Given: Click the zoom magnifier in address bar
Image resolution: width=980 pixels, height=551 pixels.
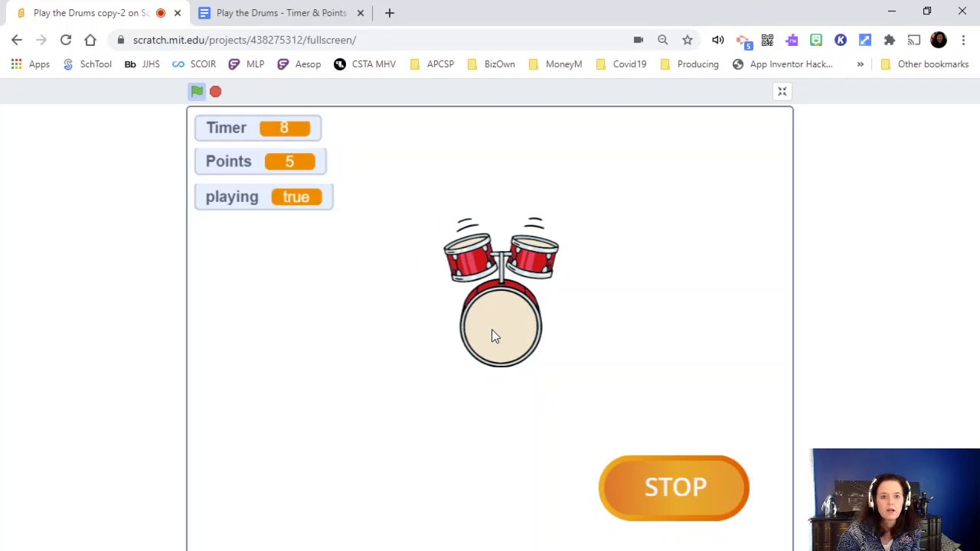Looking at the screenshot, I should [x=663, y=40].
